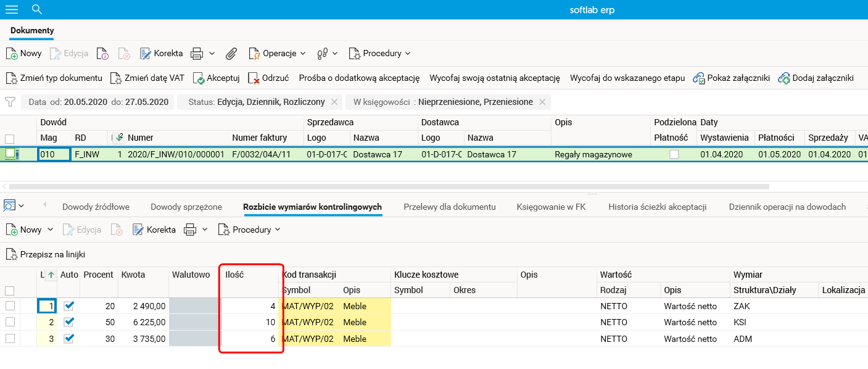Screen dimensions: 868x369
Task: Click Wycofaj swoją ostatnią akceptację
Action: [494, 78]
